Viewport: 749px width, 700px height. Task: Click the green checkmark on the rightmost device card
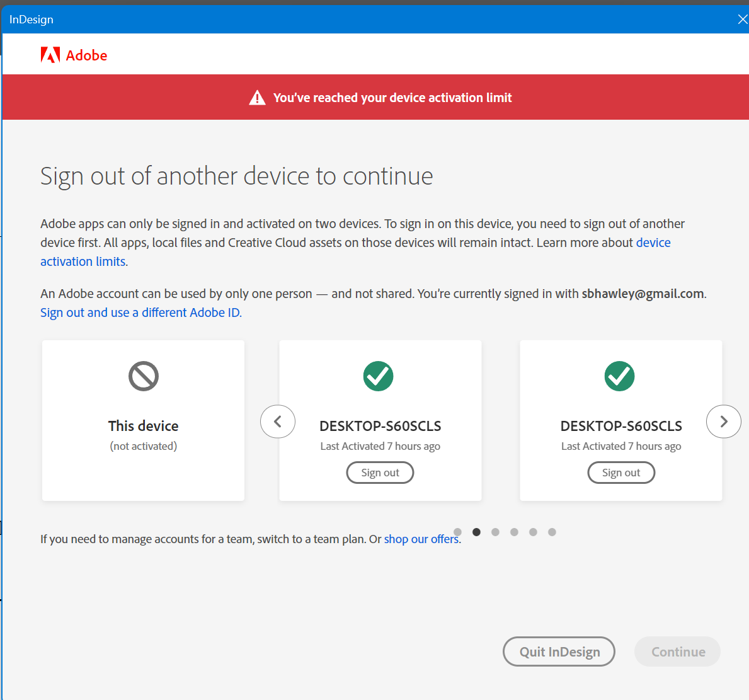coord(620,376)
